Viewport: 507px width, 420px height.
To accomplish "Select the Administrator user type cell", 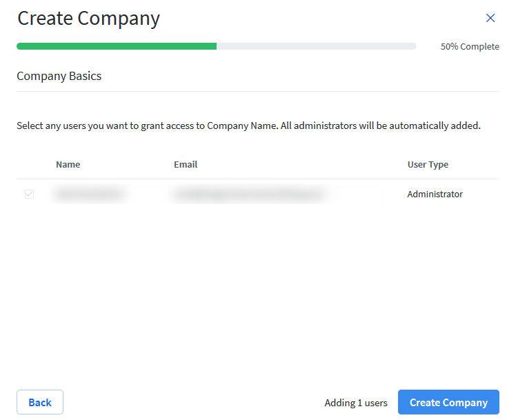I will point(435,194).
